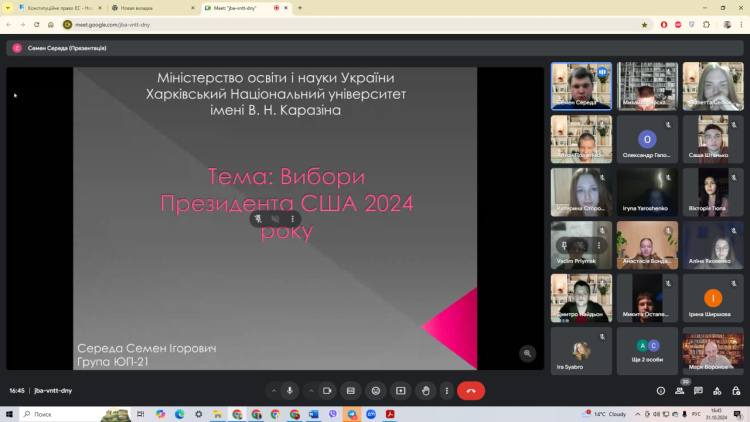Open video settings chevron beside camera
Image resolution: width=750 pixels, height=422 pixels.
point(311,391)
